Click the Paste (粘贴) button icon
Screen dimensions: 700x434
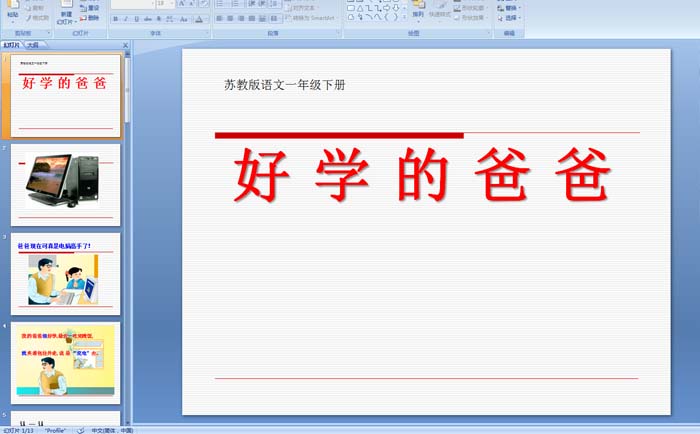[x=13, y=5]
